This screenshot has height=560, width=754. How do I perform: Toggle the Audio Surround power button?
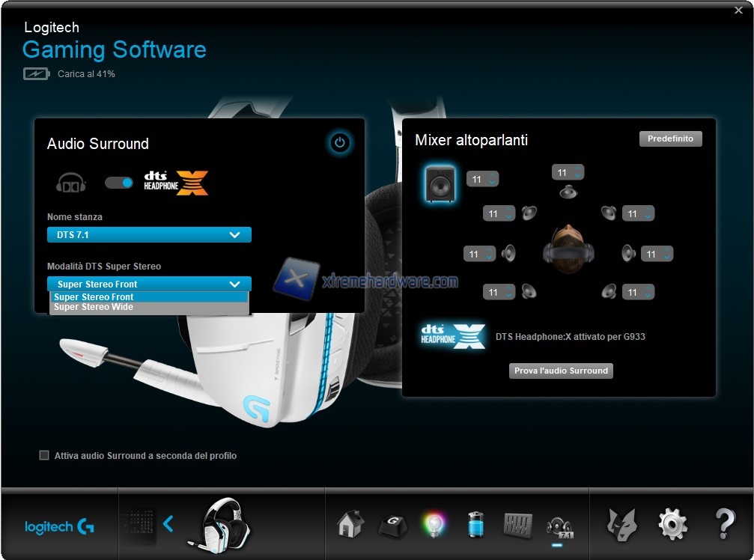341,142
